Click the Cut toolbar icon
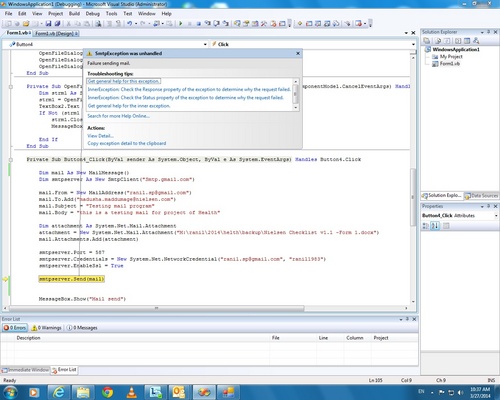 69,23
